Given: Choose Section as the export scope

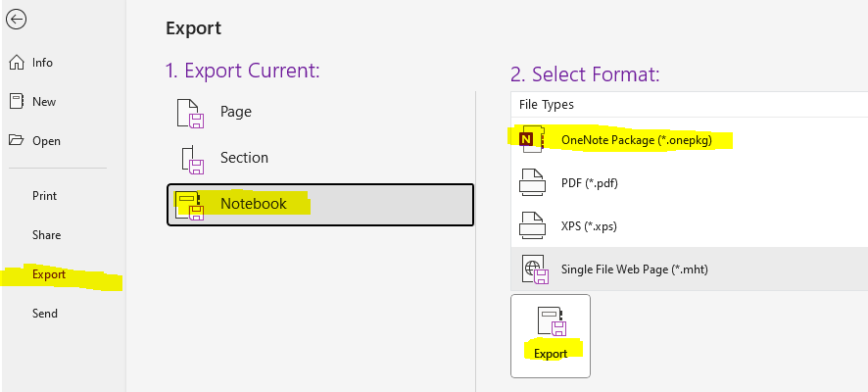Looking at the screenshot, I should (x=320, y=159).
